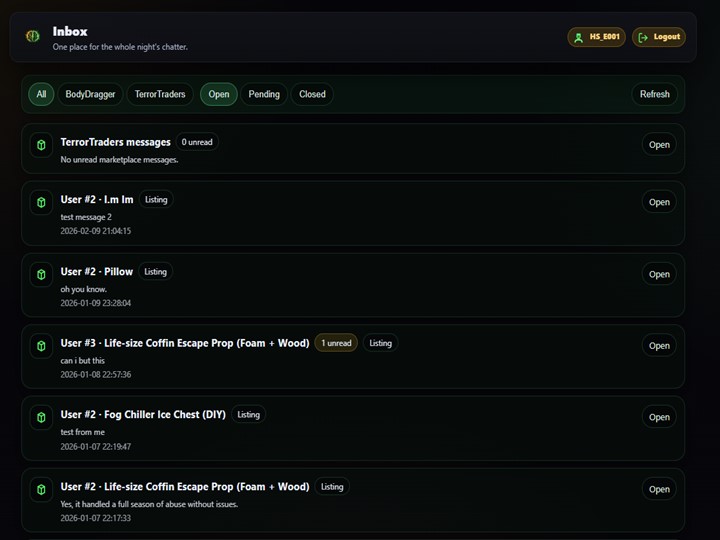Open the User #2 Pillow thread

point(659,274)
